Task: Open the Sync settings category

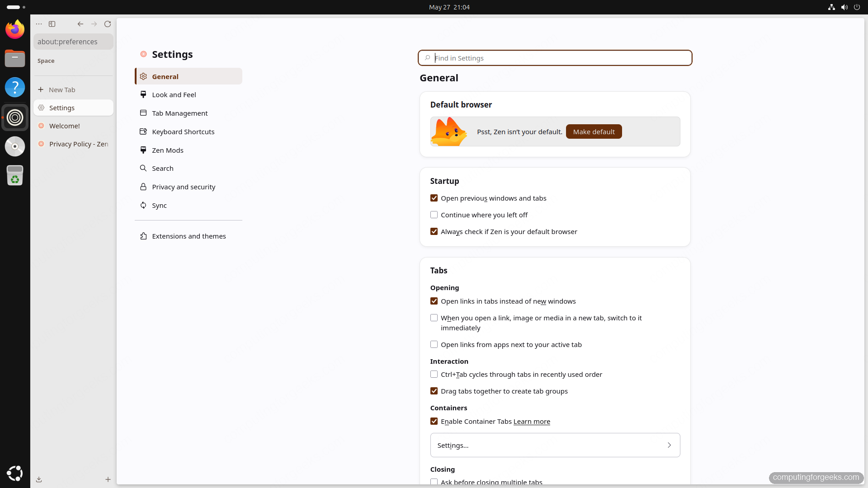Action: click(x=189, y=205)
